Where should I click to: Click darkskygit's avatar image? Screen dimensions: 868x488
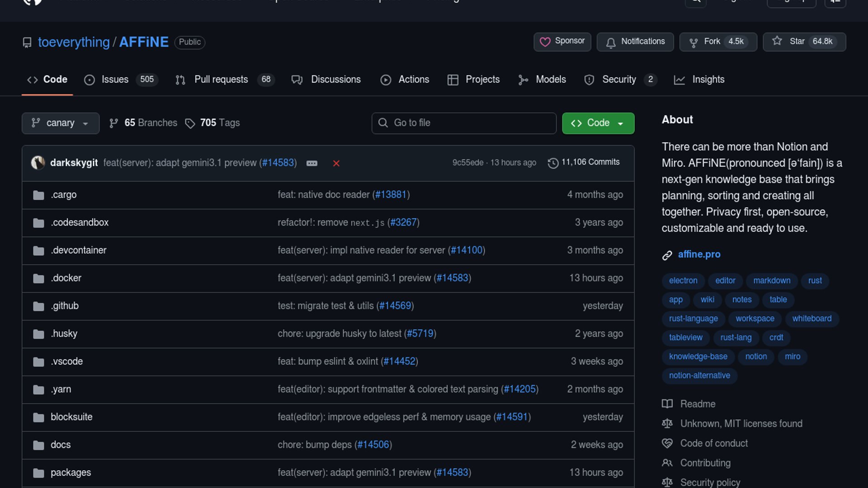pyautogui.click(x=38, y=163)
